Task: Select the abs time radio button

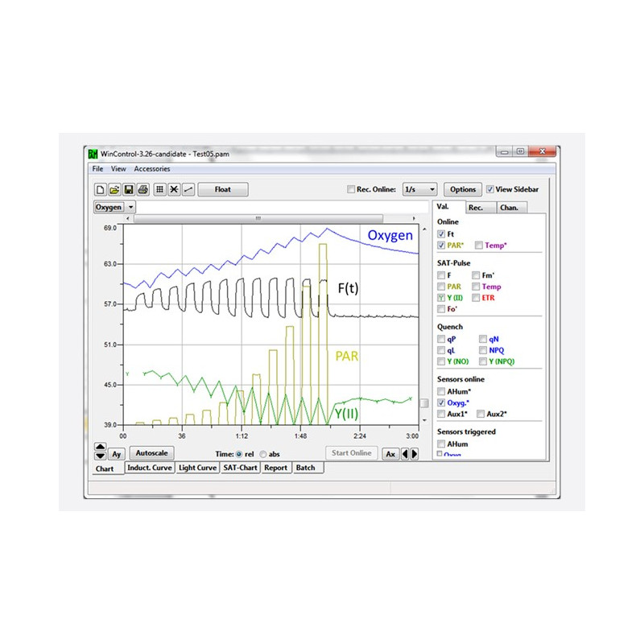Action: coord(263,454)
